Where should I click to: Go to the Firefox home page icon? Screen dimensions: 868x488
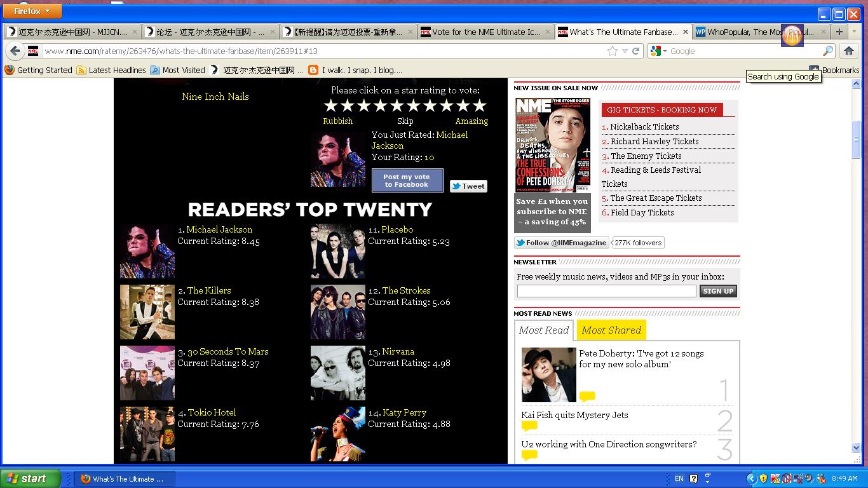click(x=848, y=51)
